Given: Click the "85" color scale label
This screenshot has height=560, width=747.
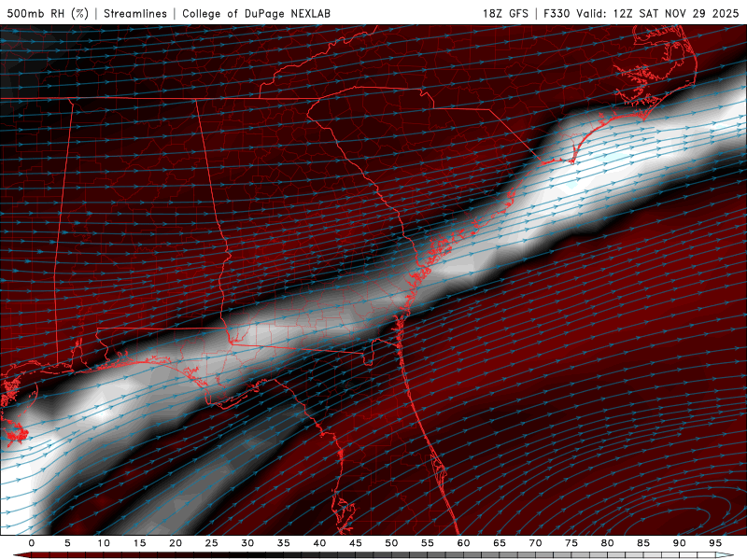Looking at the screenshot, I should click(x=643, y=543).
